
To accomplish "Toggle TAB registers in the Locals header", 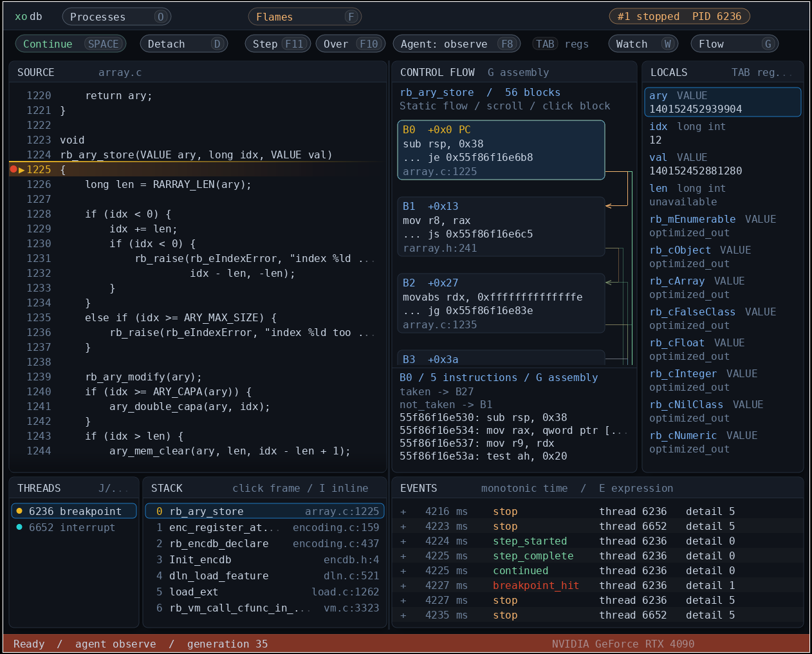I will (762, 72).
